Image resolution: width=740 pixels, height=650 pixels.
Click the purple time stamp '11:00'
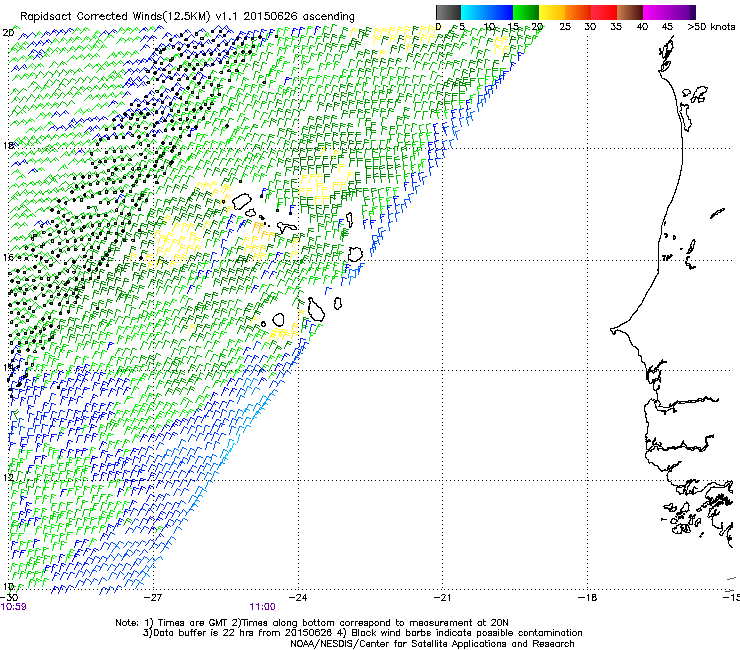pos(262,607)
